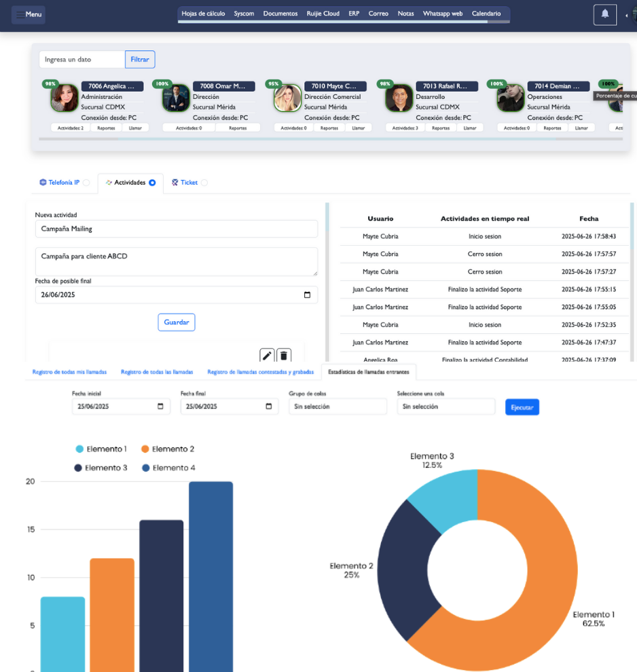
Task: Click the pencil edit icon
Action: [x=267, y=356]
